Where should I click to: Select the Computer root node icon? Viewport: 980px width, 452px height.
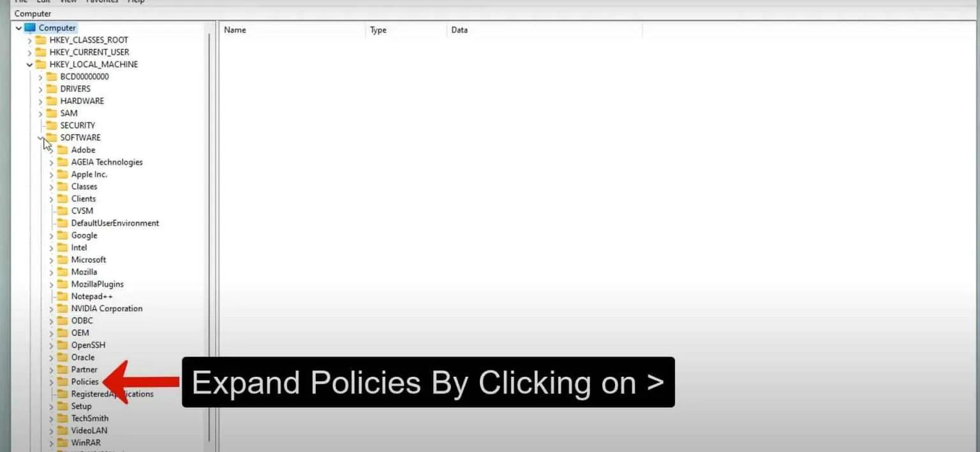click(x=30, y=28)
